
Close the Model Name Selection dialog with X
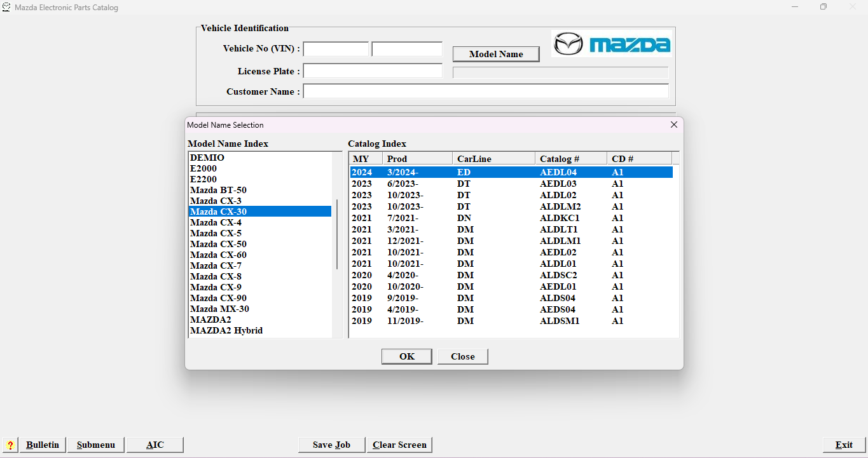[x=674, y=125]
